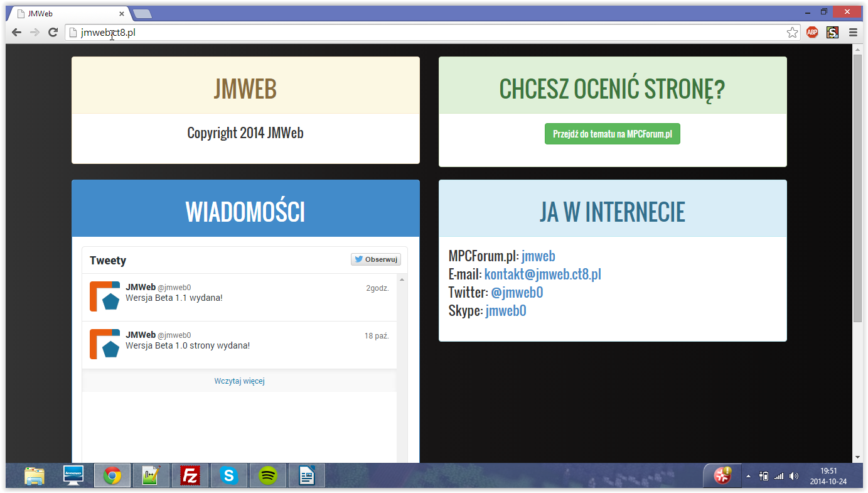Open Skype from the taskbar
This screenshot has height=493, width=868.
click(229, 476)
